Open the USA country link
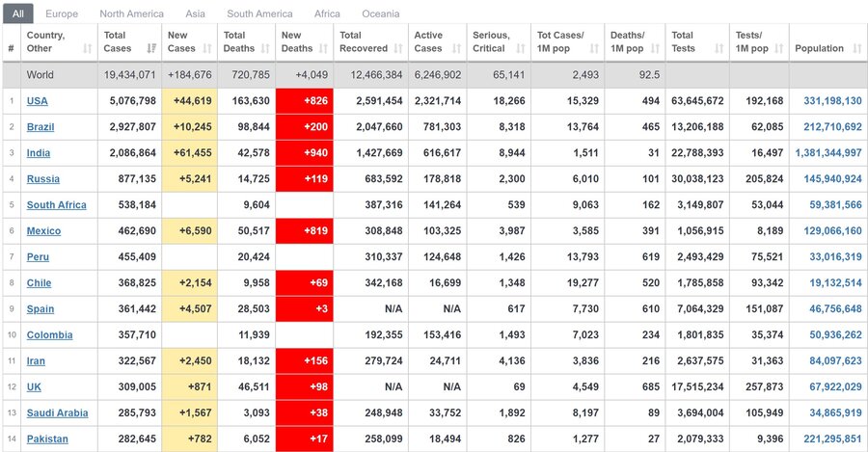 coord(37,100)
